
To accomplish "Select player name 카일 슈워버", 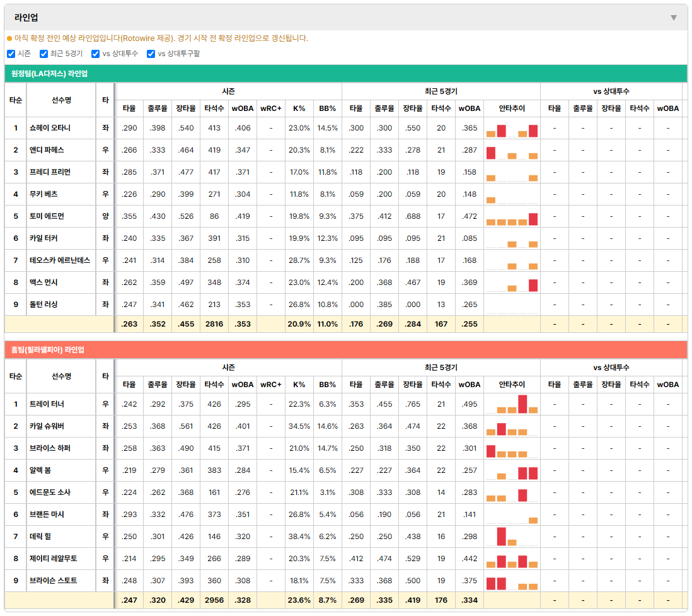I will (47, 426).
